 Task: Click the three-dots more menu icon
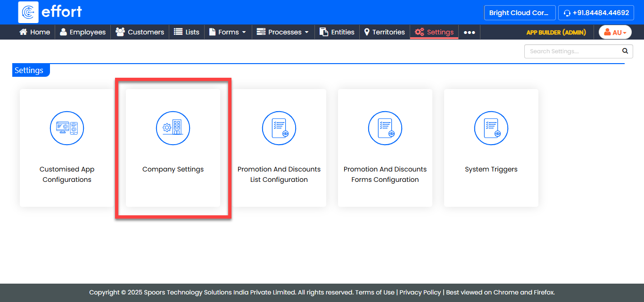coord(469,32)
